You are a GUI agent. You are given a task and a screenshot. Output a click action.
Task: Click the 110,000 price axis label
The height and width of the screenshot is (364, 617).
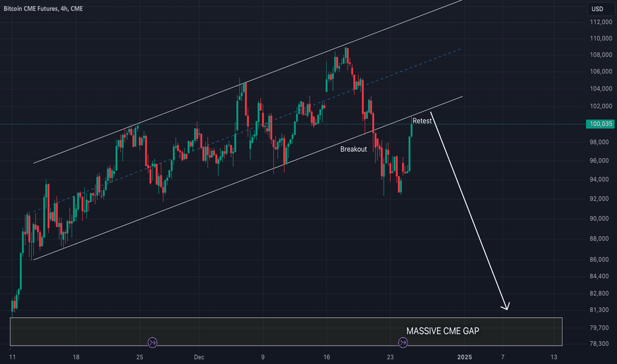tap(601, 38)
